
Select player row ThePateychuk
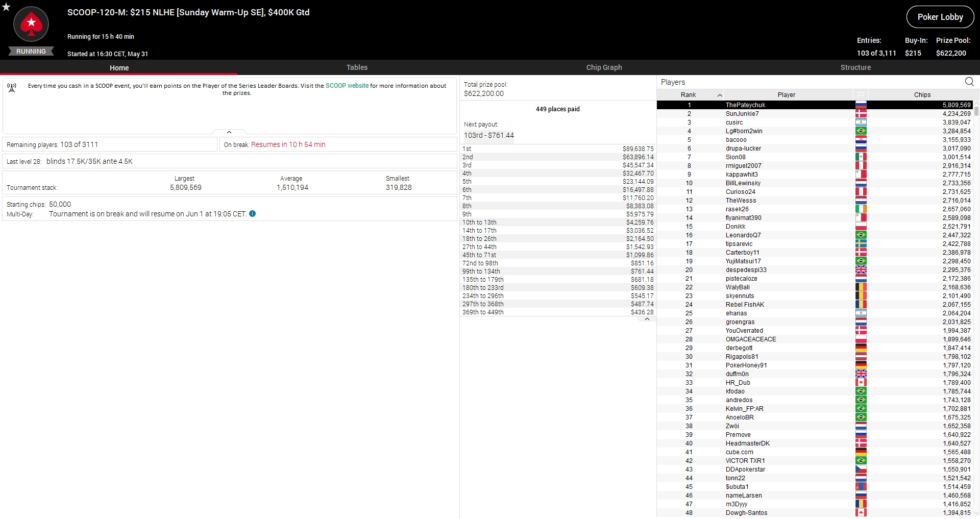click(x=815, y=105)
